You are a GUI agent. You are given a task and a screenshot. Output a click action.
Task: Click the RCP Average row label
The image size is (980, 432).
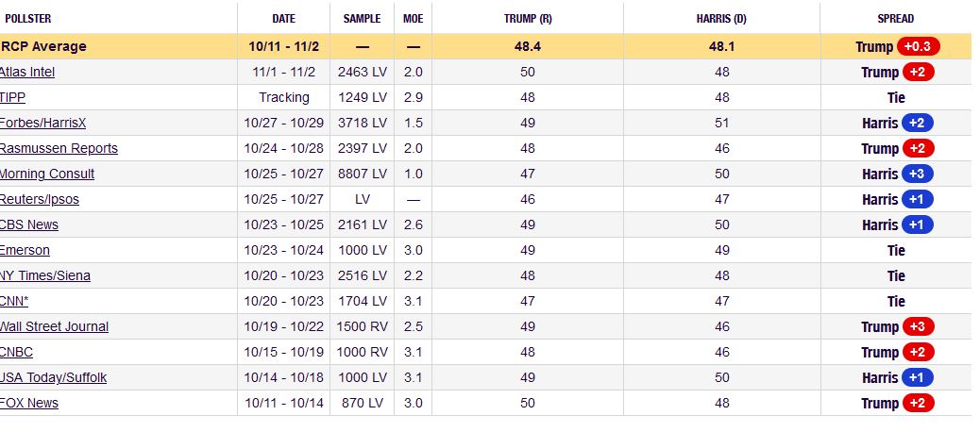[x=43, y=46]
